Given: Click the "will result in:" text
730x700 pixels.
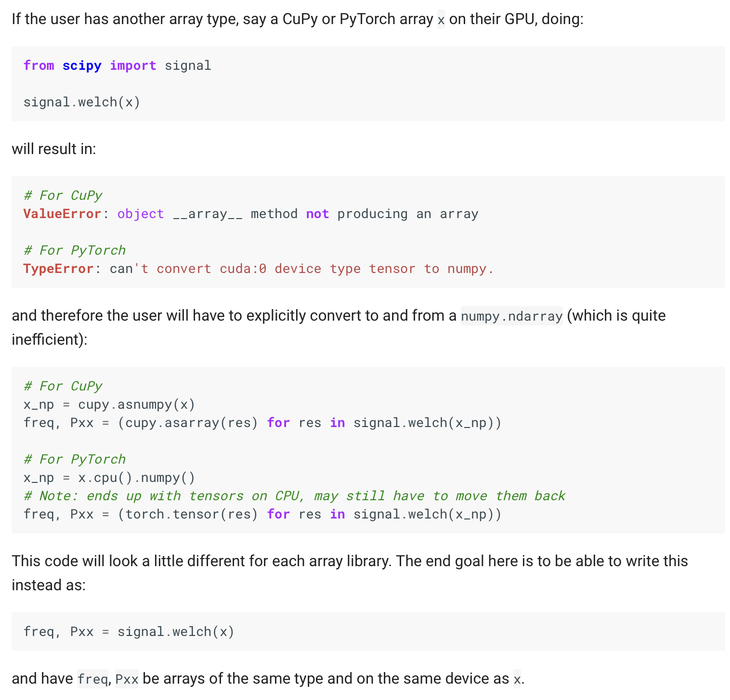Looking at the screenshot, I should pos(54,149).
